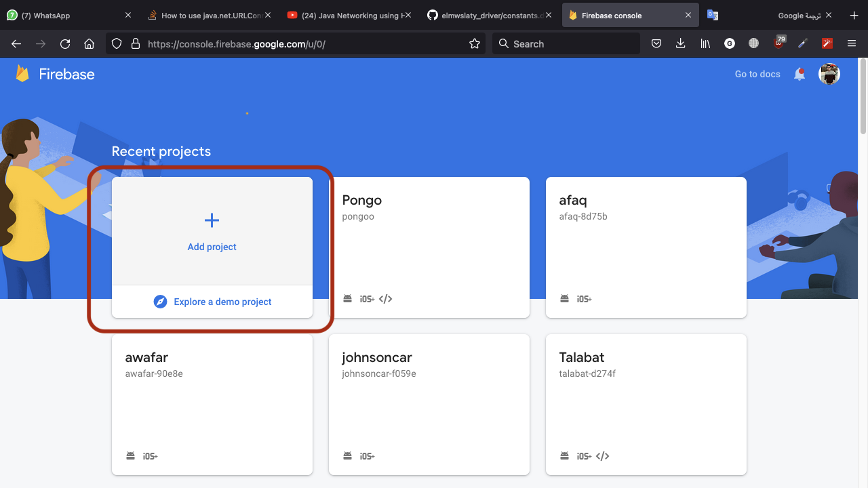This screenshot has height=488, width=868.
Task: Open the afaq project
Action: [646, 247]
